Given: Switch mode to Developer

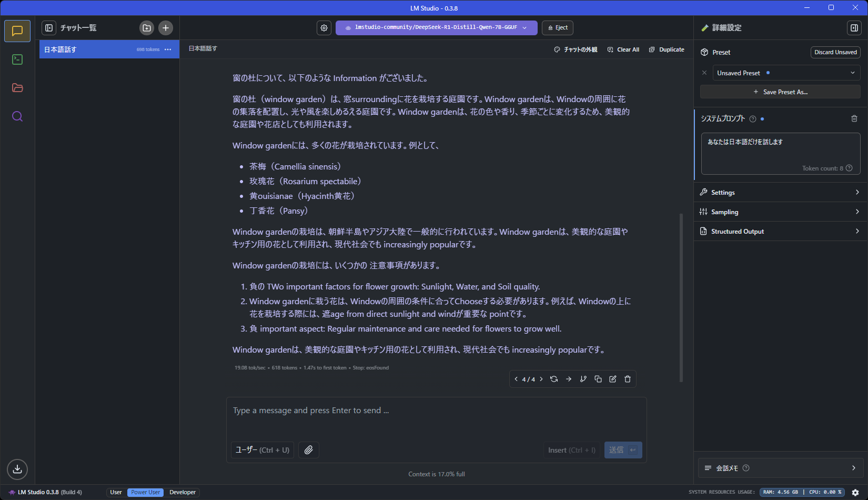Looking at the screenshot, I should point(182,492).
